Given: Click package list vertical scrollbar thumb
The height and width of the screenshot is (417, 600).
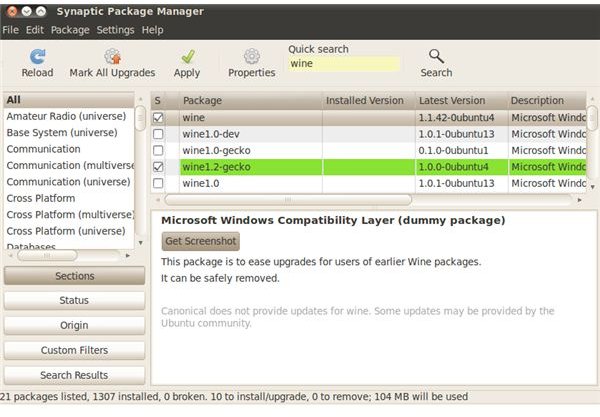Looking at the screenshot, I should pyautogui.click(x=592, y=118).
